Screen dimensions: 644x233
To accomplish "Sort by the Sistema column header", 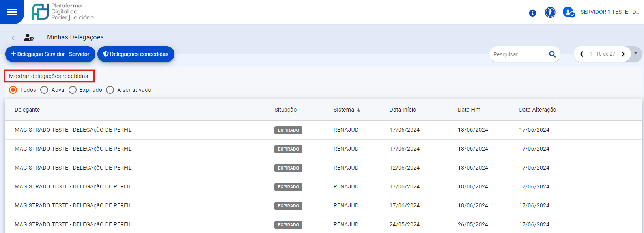I will click(344, 110).
